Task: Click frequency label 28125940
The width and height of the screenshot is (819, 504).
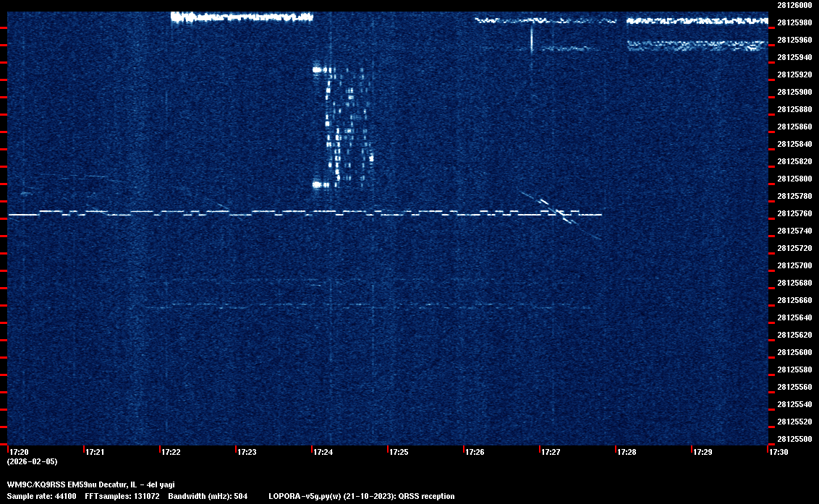Action: click(794, 57)
